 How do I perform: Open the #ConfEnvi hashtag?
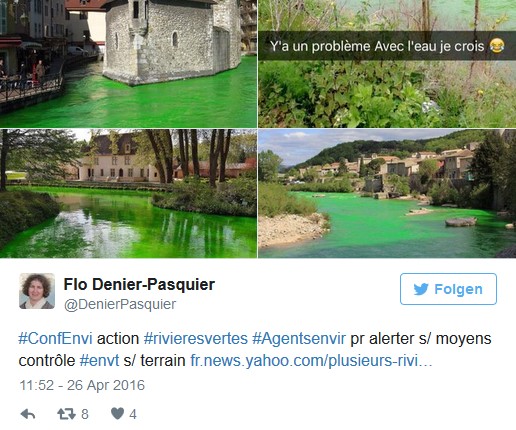[55, 339]
